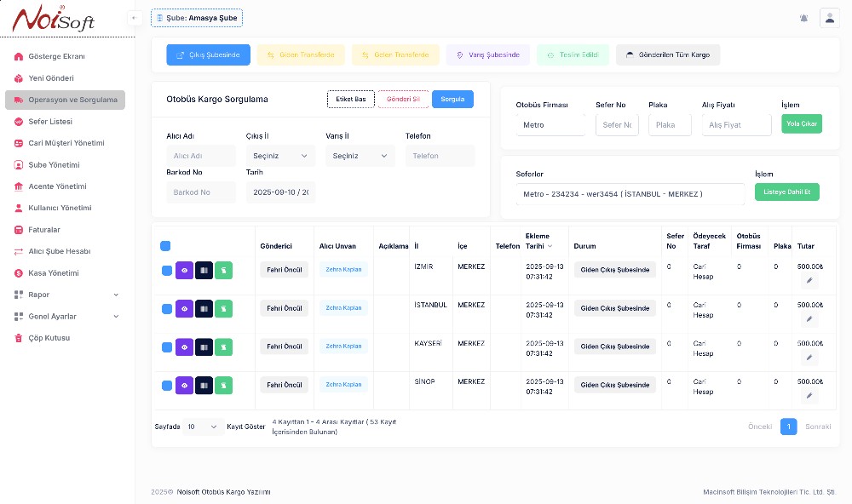Expand the Rapor sidebar menu
The image size is (852, 504).
click(x=65, y=295)
